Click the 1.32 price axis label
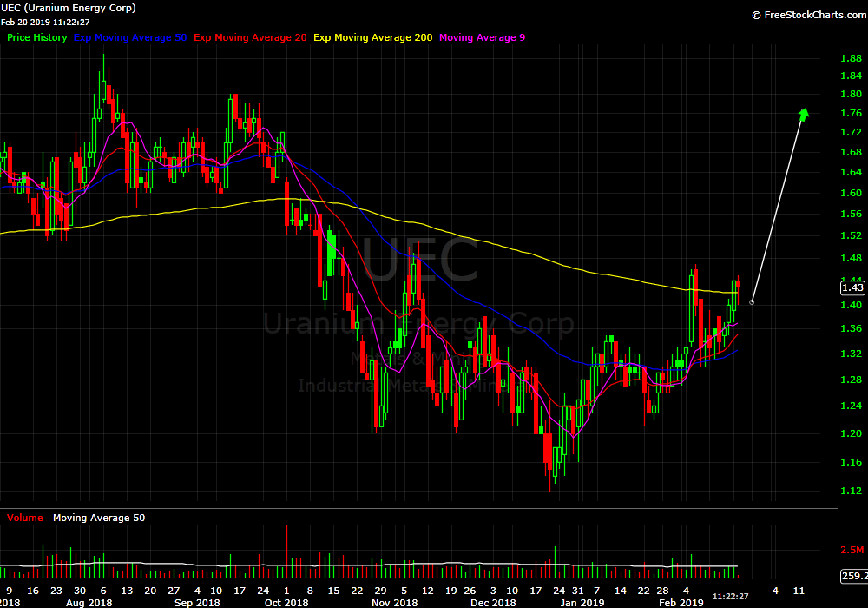The width and height of the screenshot is (868, 608). click(851, 354)
